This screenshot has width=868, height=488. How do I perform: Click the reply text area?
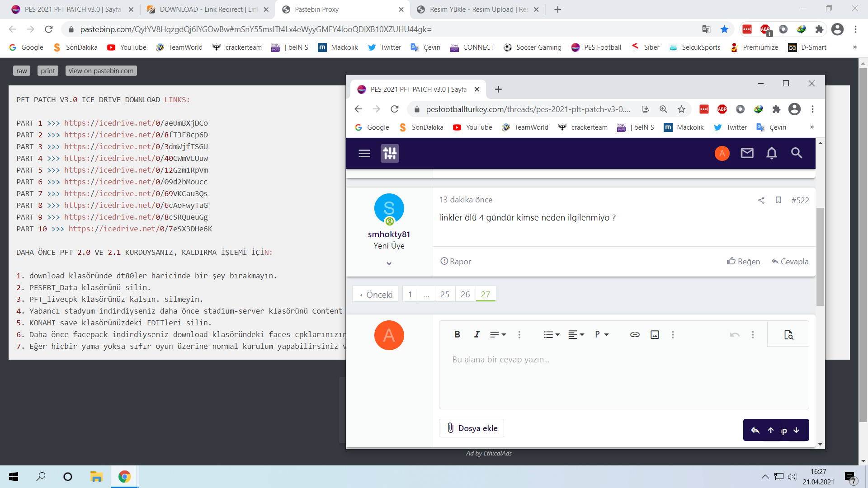pos(624,377)
